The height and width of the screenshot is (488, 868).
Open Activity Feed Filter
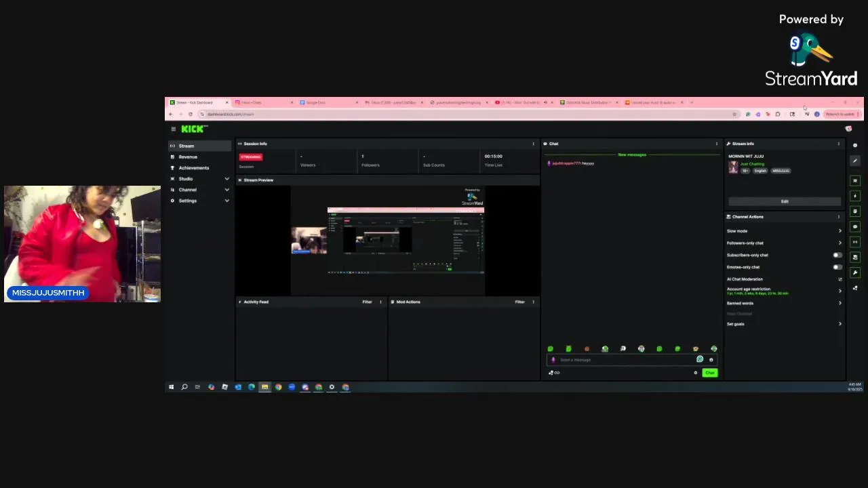pos(367,302)
